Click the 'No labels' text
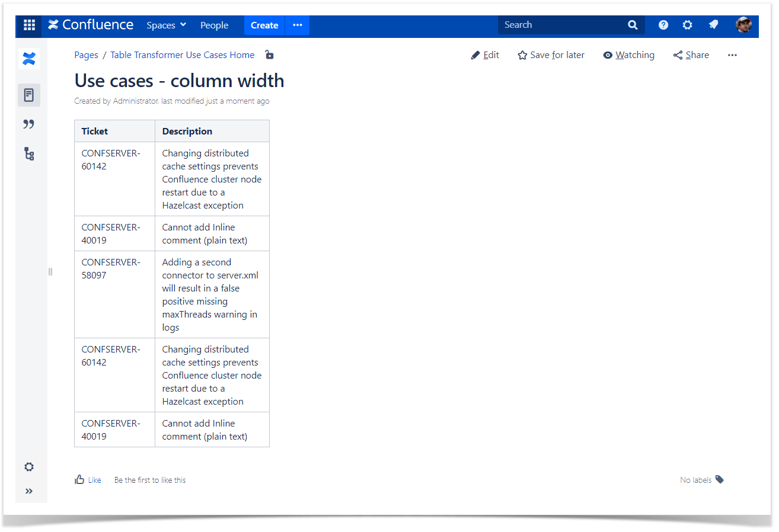 (x=695, y=480)
